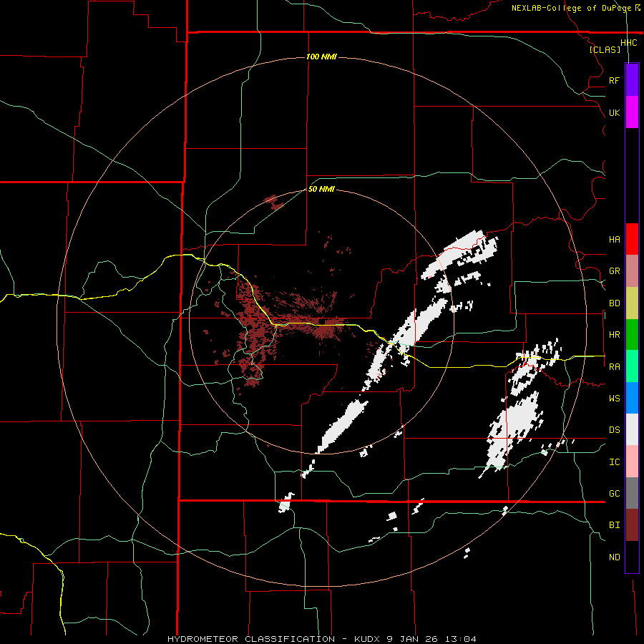644x644 pixels.
Task: Click the WS legend label
Action: point(614,398)
